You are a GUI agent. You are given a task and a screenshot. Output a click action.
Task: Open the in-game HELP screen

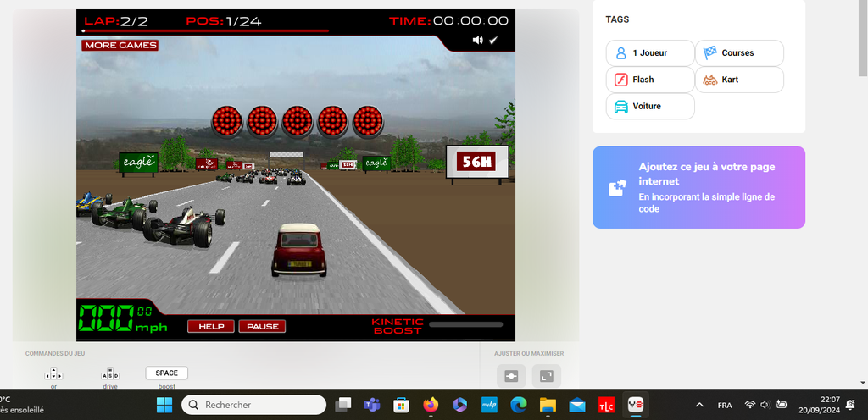(x=211, y=326)
